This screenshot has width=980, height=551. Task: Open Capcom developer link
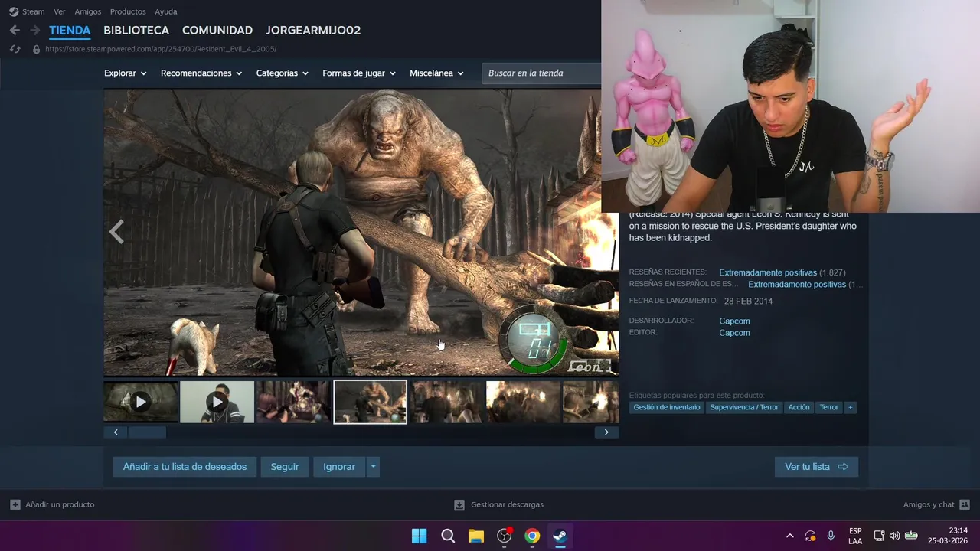coord(734,321)
